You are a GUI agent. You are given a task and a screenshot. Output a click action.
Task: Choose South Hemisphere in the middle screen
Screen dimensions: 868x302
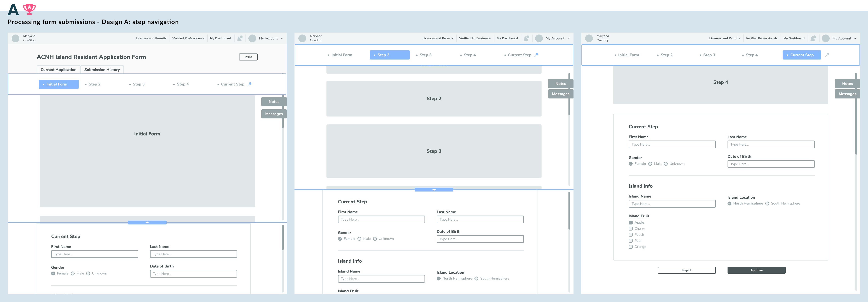(x=476, y=278)
